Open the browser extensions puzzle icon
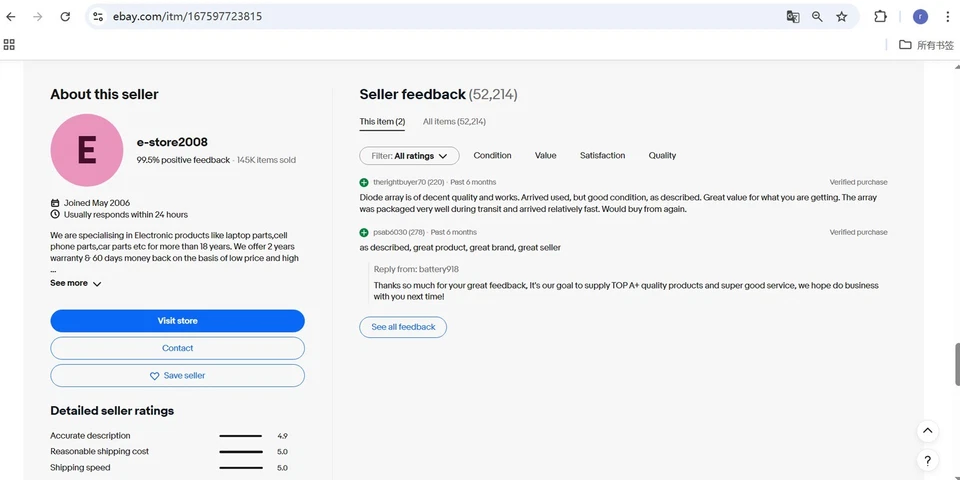Image resolution: width=960 pixels, height=480 pixels. [880, 17]
